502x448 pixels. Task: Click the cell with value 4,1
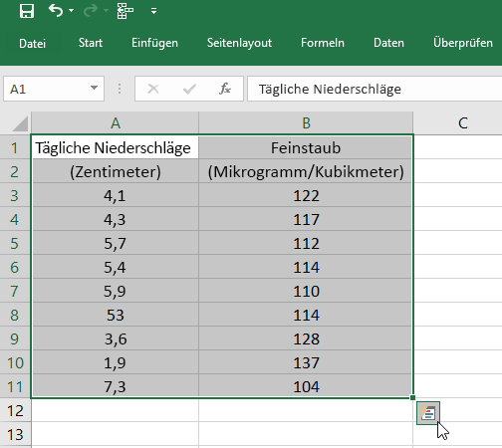tap(116, 195)
